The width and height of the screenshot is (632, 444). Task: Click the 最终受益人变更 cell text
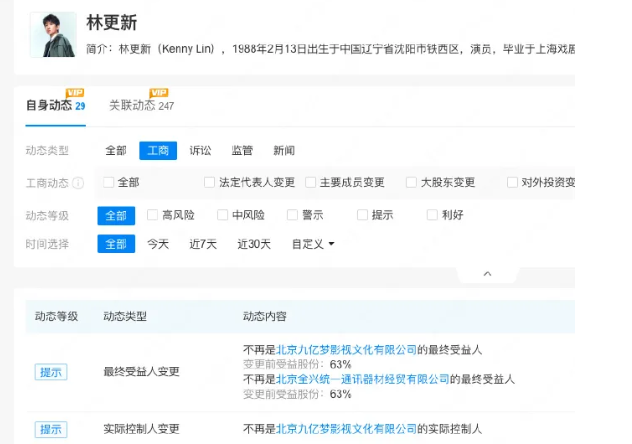click(141, 371)
